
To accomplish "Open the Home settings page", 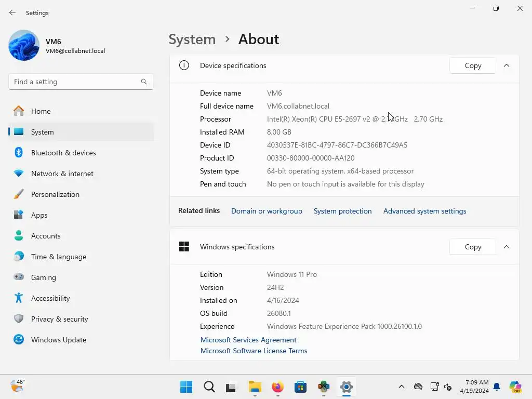I will click(81, 111).
